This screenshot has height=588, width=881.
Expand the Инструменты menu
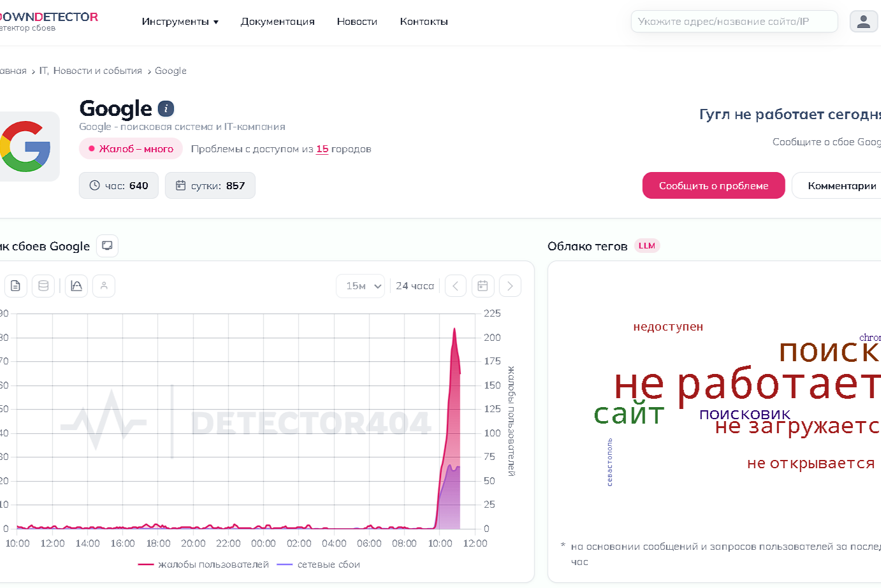tap(180, 22)
